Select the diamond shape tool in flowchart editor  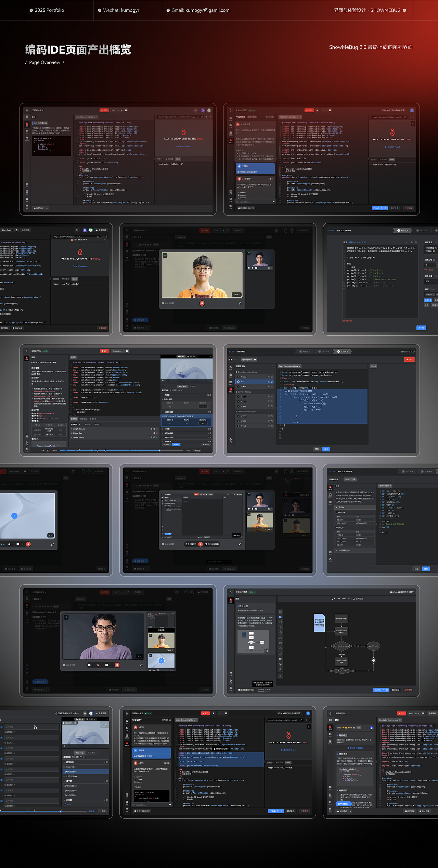pyautogui.click(x=280, y=633)
